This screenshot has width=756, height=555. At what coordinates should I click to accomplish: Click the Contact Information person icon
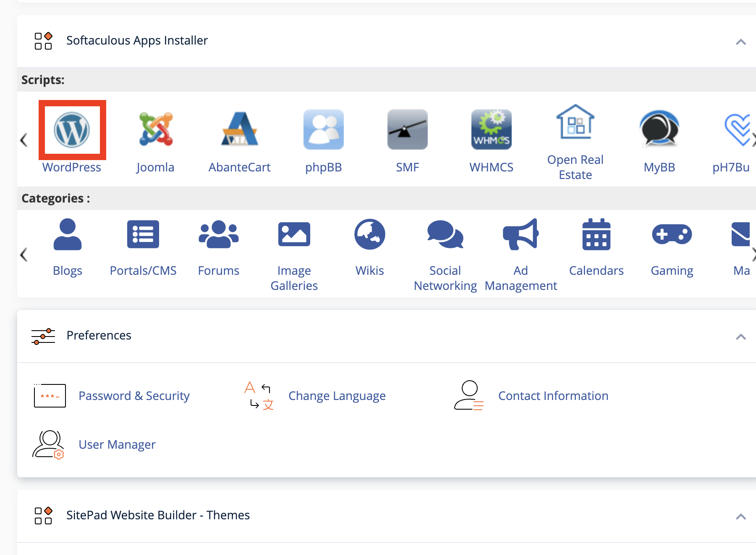469,395
